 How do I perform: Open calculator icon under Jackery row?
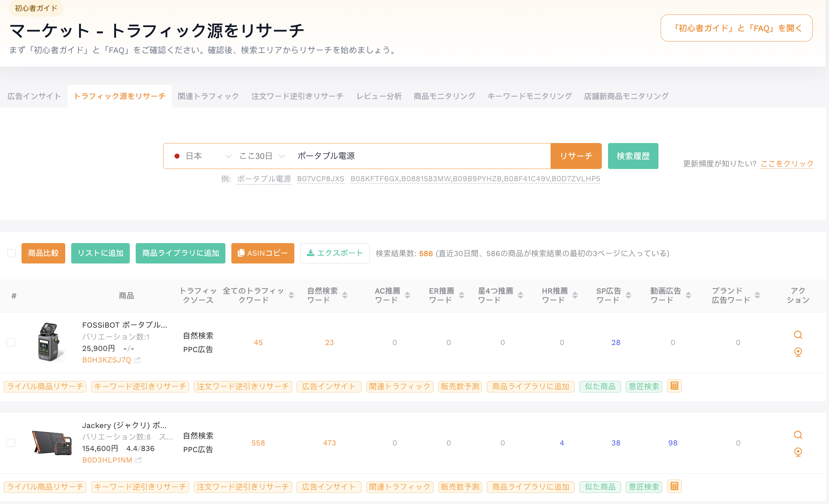(674, 486)
